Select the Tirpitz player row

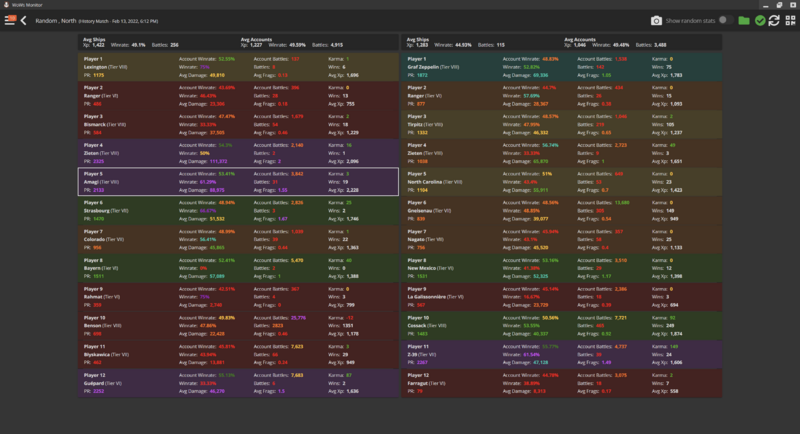click(x=562, y=124)
